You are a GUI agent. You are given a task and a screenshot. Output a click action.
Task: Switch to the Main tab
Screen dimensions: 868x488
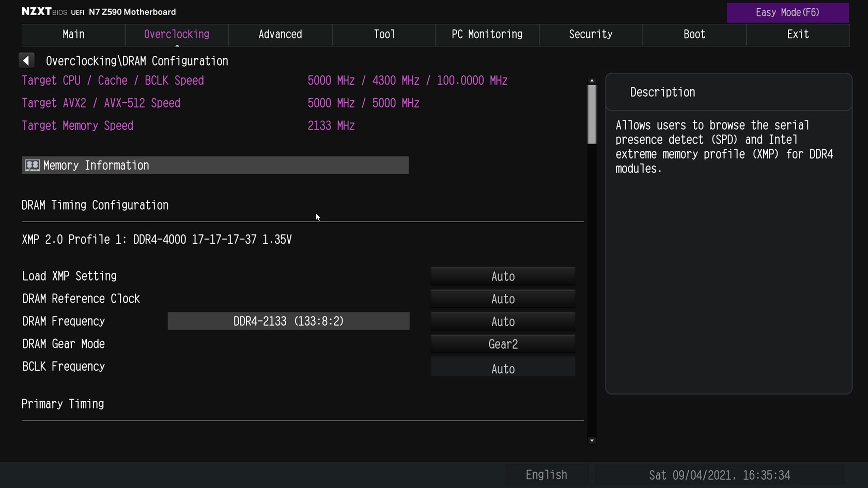pyautogui.click(x=73, y=35)
